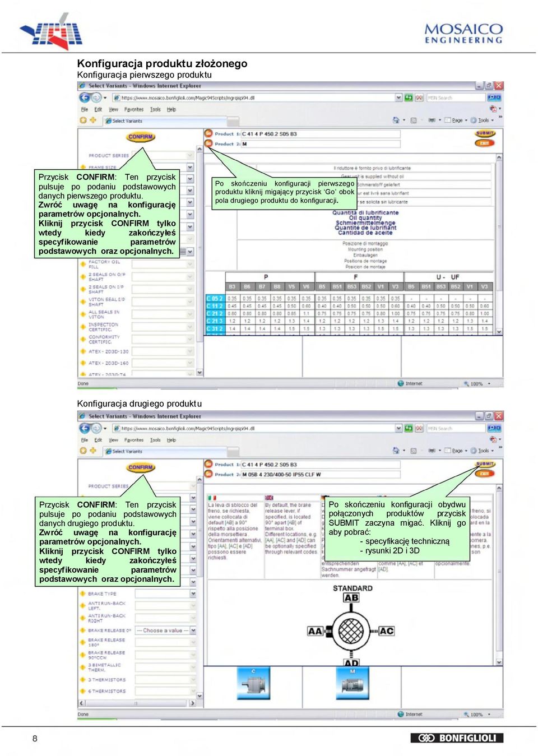This screenshot has width=538, height=756.
Task: Click the Product 2 field containing 'M 05B 4 230/400-50'
Action: tap(321, 475)
